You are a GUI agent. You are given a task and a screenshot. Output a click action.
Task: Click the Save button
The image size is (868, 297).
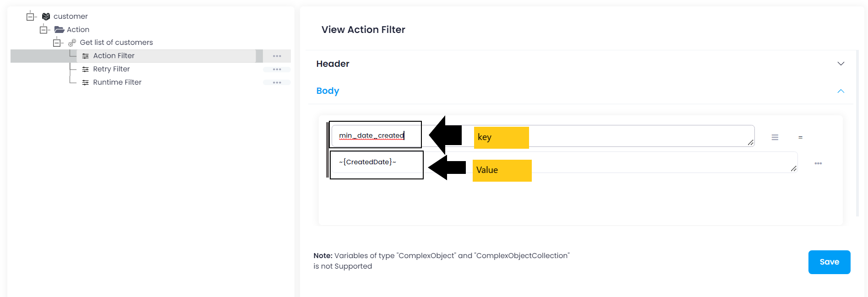[x=829, y=262]
